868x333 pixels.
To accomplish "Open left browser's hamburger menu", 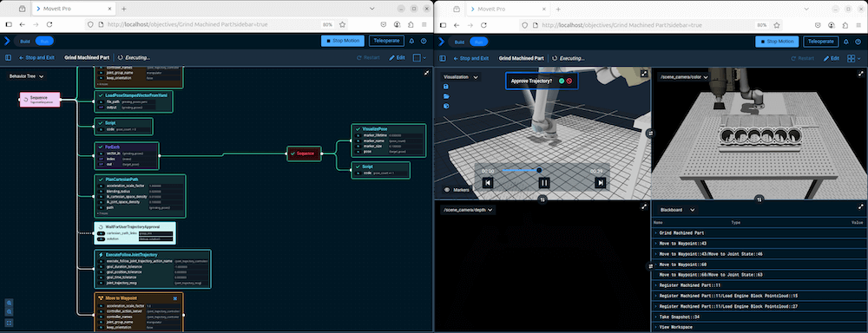I will click(424, 25).
